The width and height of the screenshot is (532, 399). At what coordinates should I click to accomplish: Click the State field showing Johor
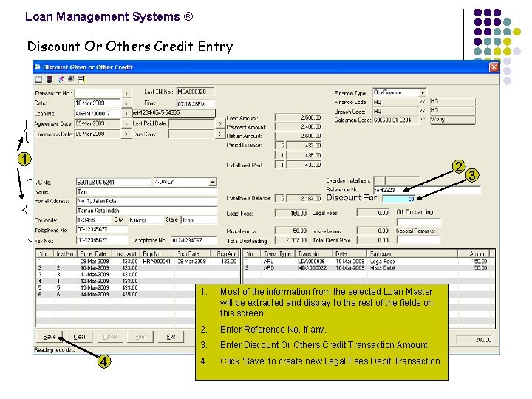pyautogui.click(x=199, y=220)
